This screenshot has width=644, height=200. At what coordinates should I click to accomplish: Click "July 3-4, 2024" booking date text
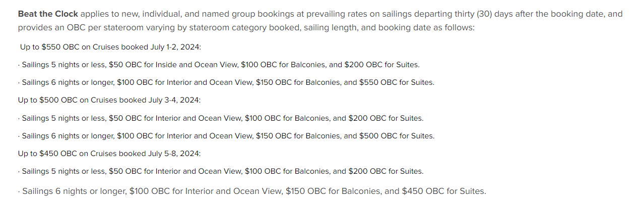(175, 100)
